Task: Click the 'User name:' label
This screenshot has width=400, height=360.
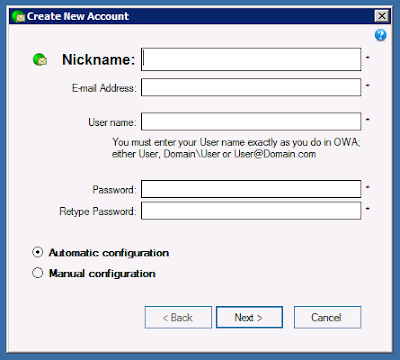Action: point(112,122)
